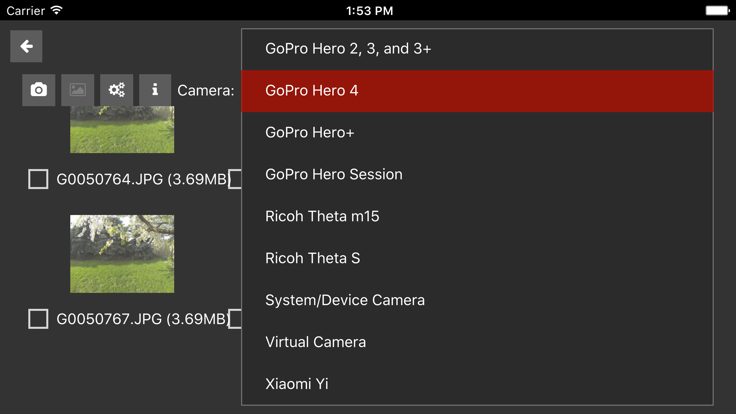Viewport: 736px width, 414px height.
Task: Open the camera capture icon
Action: 38,89
